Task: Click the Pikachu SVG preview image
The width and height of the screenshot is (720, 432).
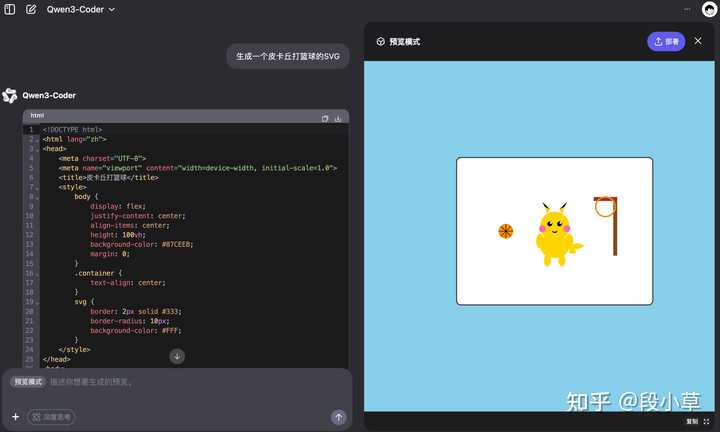Action: coord(554,231)
